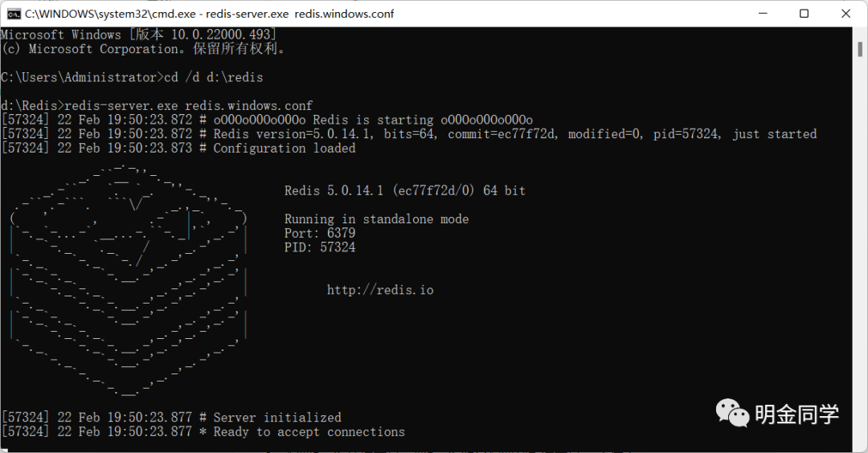868x453 pixels.
Task: Click the PID: 57324 line
Action: click(x=320, y=247)
